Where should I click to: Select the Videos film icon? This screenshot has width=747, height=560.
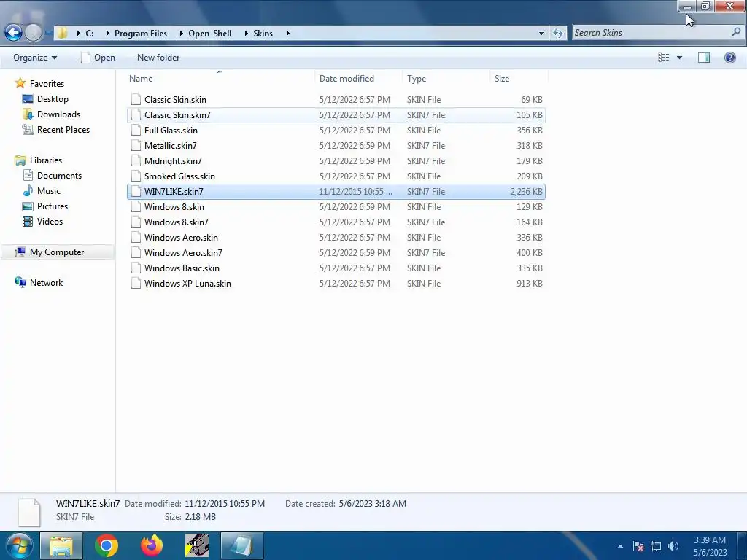click(x=28, y=222)
